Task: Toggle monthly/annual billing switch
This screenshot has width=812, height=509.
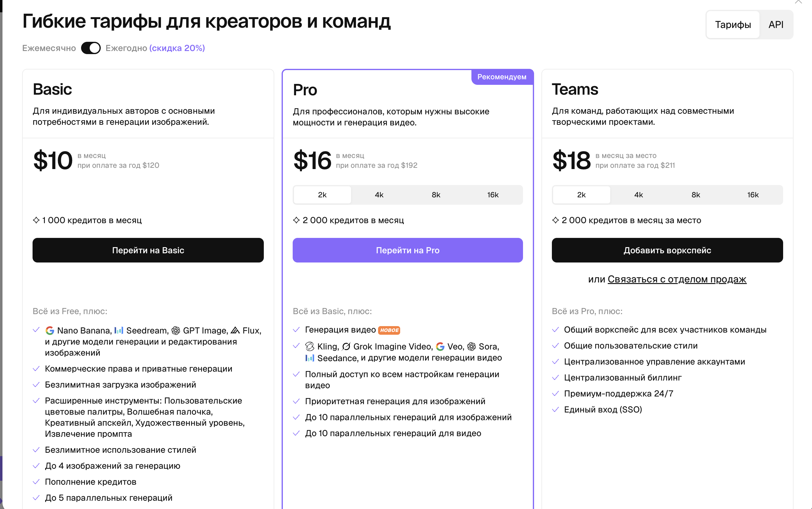Action: (91, 48)
